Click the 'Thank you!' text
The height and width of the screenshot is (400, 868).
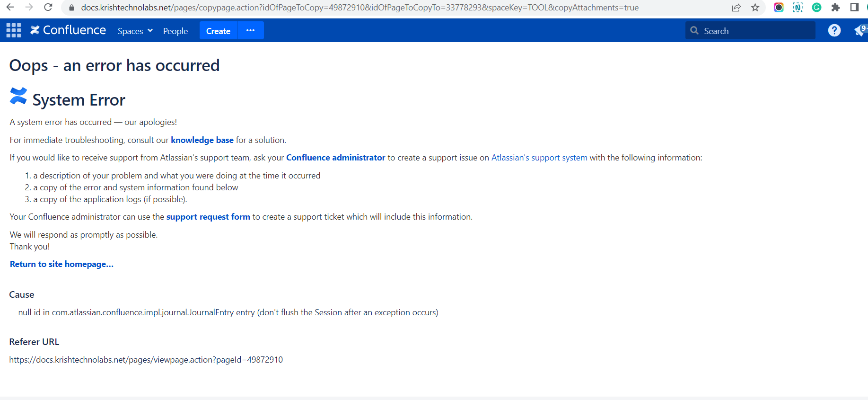coord(29,247)
